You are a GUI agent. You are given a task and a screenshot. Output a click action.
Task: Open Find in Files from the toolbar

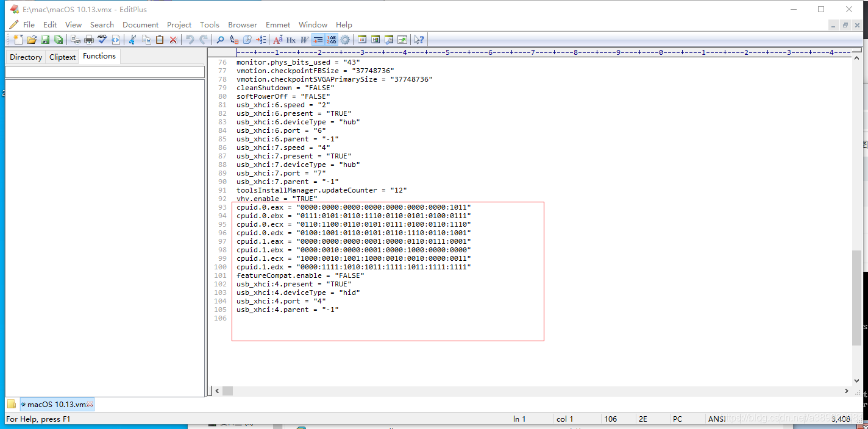[247, 40]
